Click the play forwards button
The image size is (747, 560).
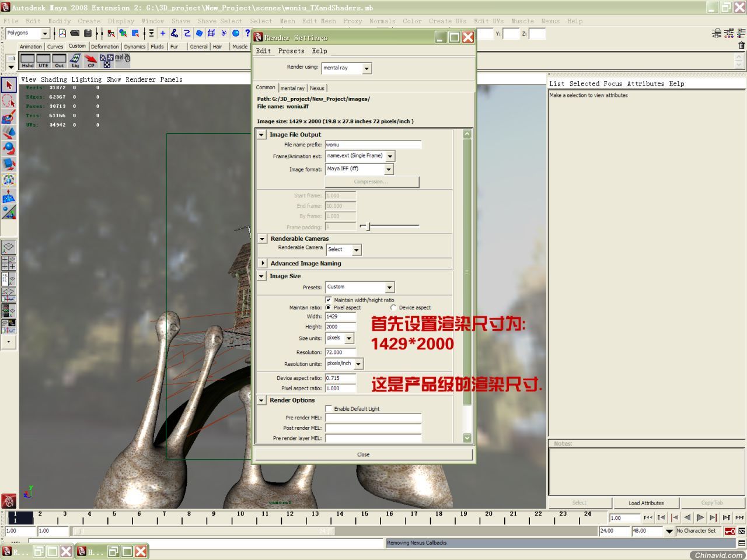pos(700,517)
